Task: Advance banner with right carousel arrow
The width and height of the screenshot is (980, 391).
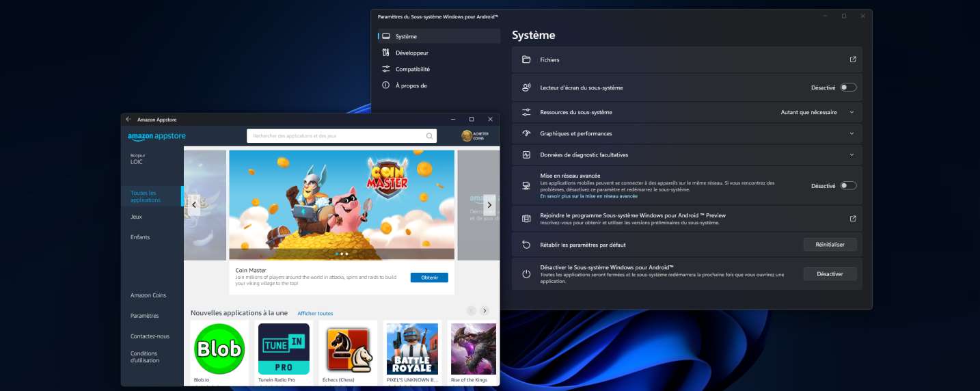Action: (x=489, y=204)
